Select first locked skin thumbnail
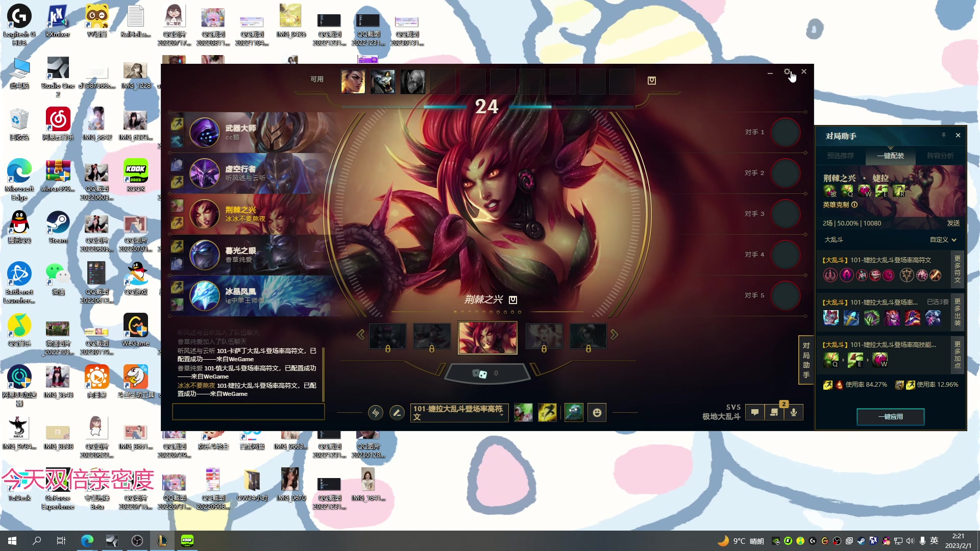Viewport: 980px width, 551px height. (x=388, y=336)
